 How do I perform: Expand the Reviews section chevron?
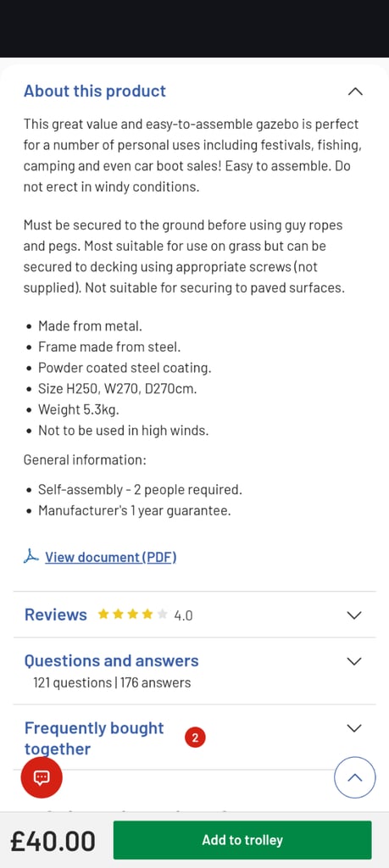pos(353,615)
